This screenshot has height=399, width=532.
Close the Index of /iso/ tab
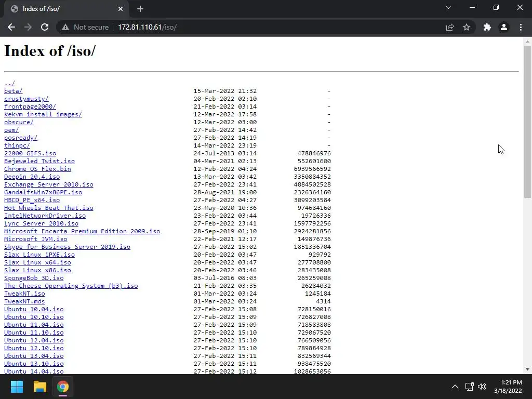tap(121, 9)
